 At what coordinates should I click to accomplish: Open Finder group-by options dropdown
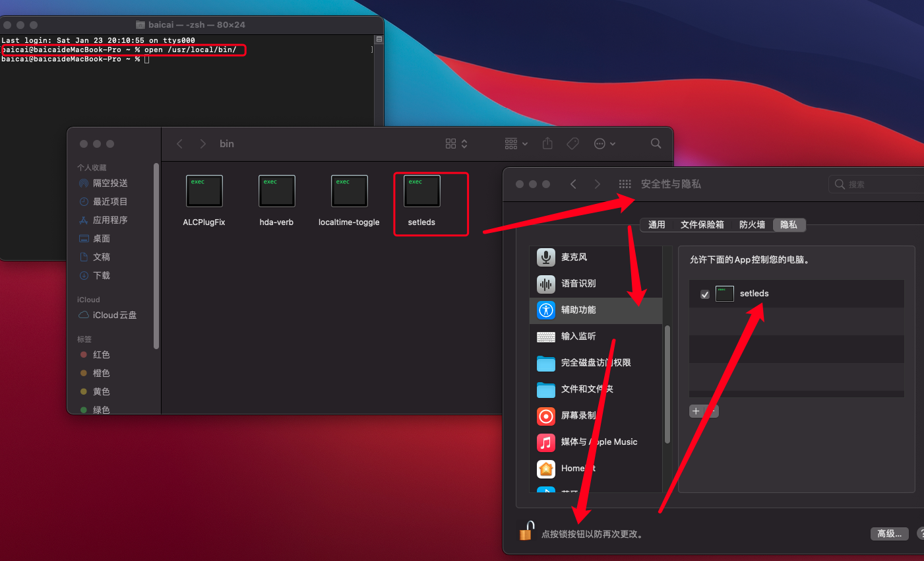pos(516,144)
